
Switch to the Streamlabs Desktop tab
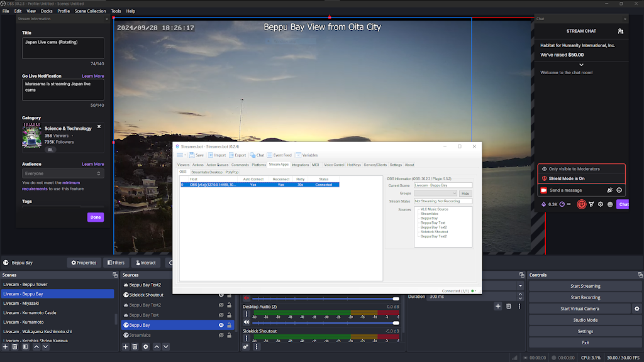(x=206, y=172)
